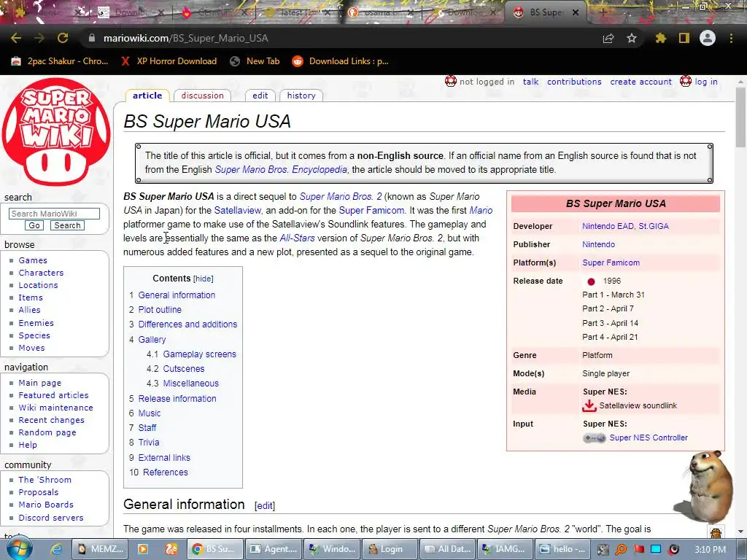
Task: Click the Go search button
Action: 34,226
